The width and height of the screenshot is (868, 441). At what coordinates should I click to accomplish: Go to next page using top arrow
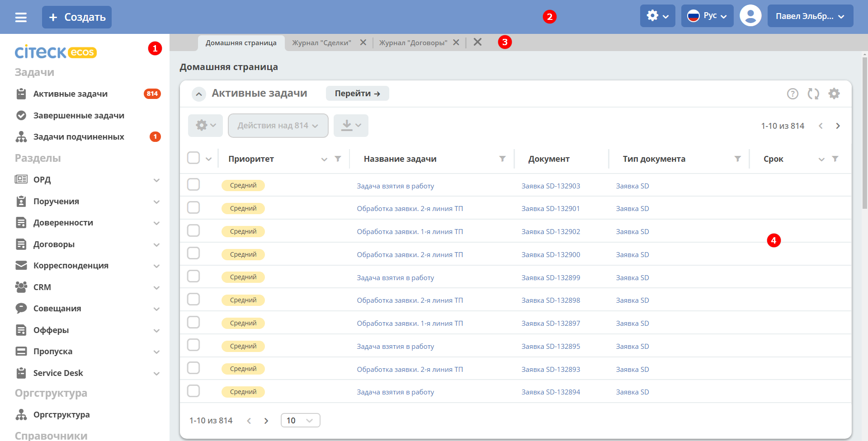[838, 126]
